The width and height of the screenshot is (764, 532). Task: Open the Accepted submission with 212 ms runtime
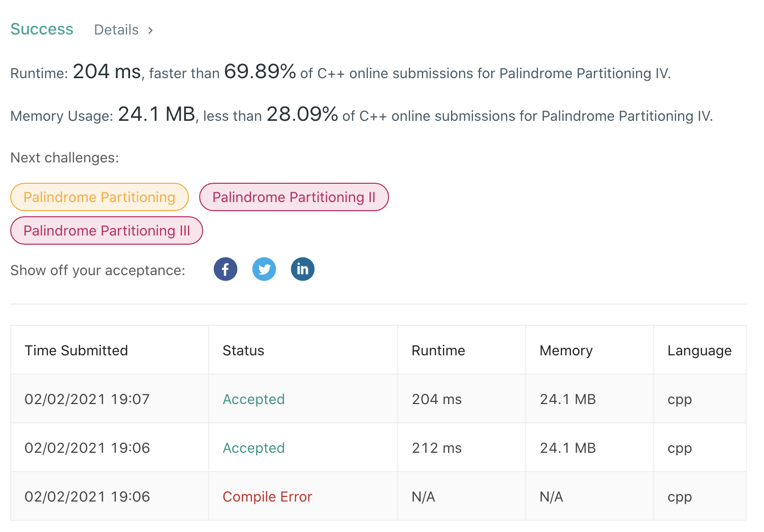(x=253, y=448)
